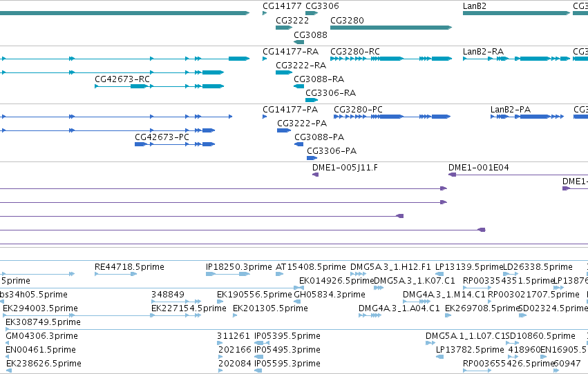Click the 418960 EST label

[524, 350]
